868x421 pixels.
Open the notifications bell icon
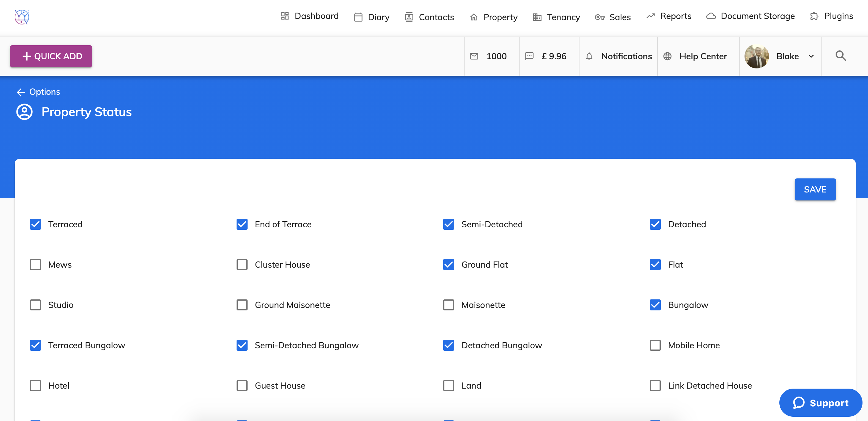[x=589, y=56]
